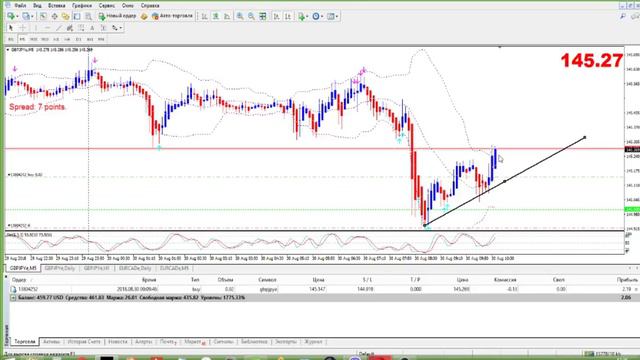640x360 pixels.
Task: Switch chart to candlesticks mode
Action: pos(216,16)
